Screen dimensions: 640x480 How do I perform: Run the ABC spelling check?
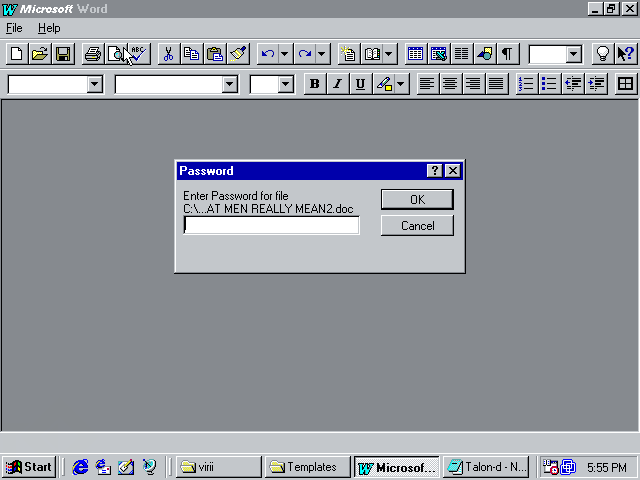coord(139,53)
